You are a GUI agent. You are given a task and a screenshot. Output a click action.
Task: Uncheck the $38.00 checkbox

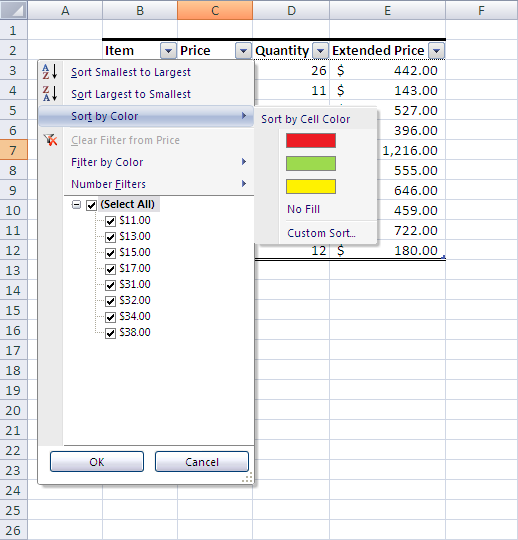[x=110, y=333]
